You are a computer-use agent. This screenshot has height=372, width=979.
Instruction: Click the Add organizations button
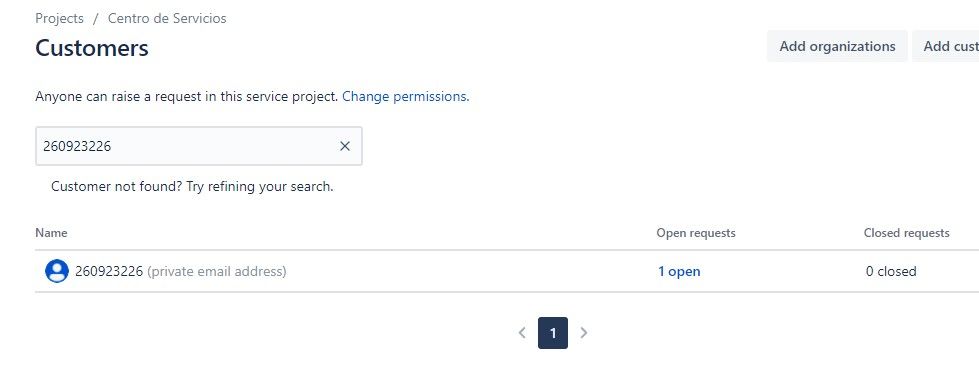tap(837, 46)
